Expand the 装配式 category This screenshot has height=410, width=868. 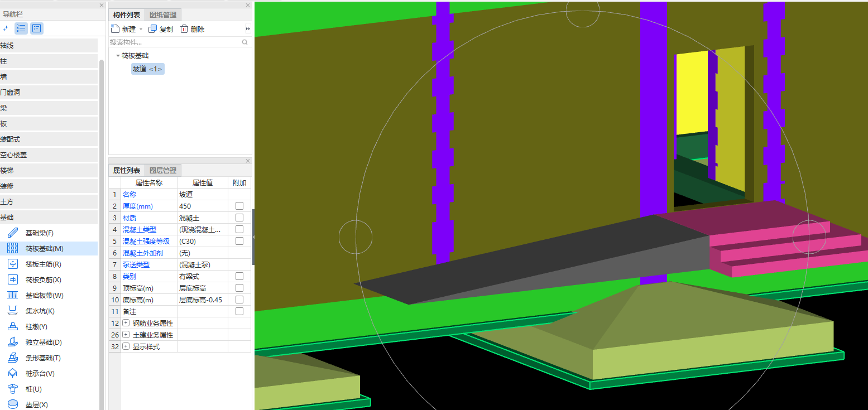tap(49, 139)
